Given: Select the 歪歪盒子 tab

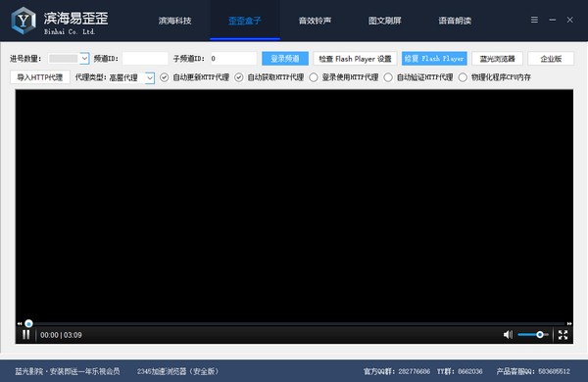Looking at the screenshot, I should pyautogui.click(x=245, y=21).
